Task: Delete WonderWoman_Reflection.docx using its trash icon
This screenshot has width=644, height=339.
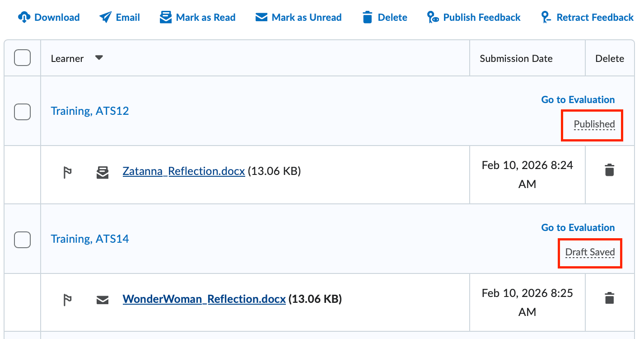Action: [x=609, y=298]
